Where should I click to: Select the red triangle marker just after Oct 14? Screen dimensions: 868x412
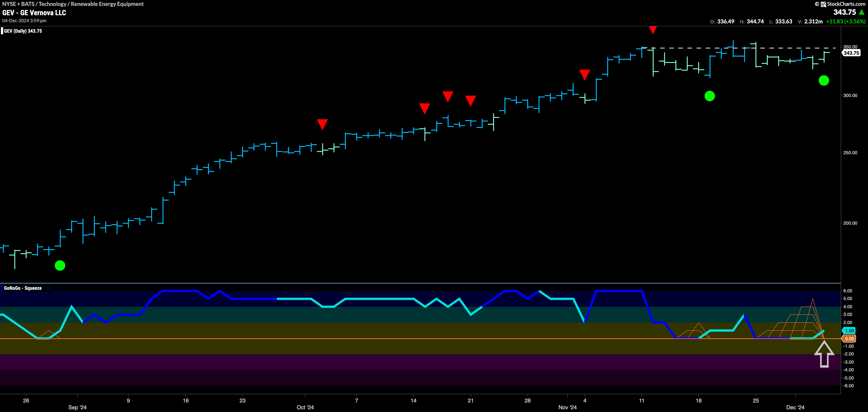pyautogui.click(x=425, y=108)
